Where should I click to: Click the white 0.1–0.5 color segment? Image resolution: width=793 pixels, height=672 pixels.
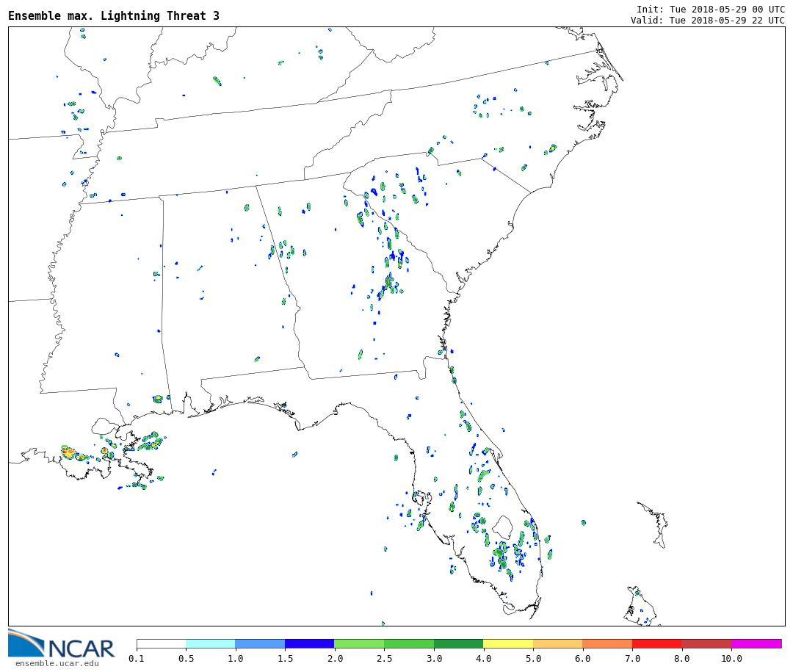(x=161, y=643)
